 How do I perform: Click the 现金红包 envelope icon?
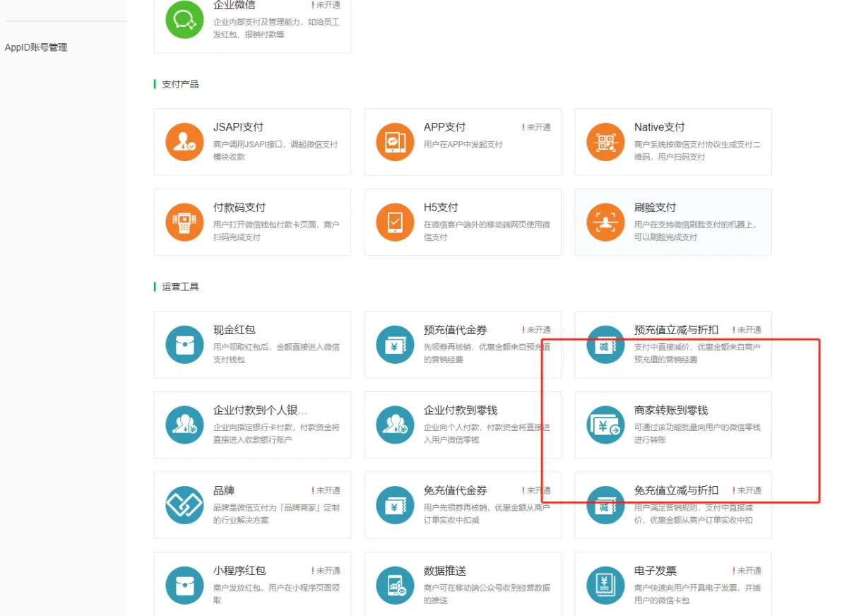click(x=184, y=345)
